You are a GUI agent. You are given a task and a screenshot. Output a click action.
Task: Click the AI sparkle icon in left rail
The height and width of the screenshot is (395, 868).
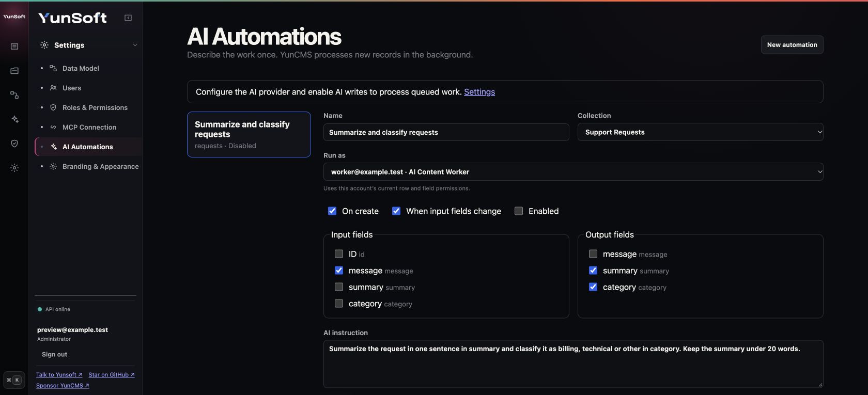tap(14, 119)
